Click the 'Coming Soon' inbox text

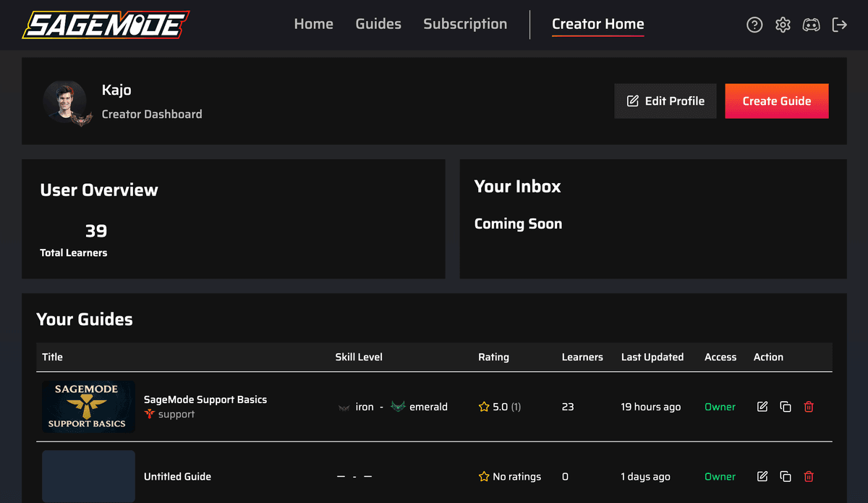tap(518, 224)
